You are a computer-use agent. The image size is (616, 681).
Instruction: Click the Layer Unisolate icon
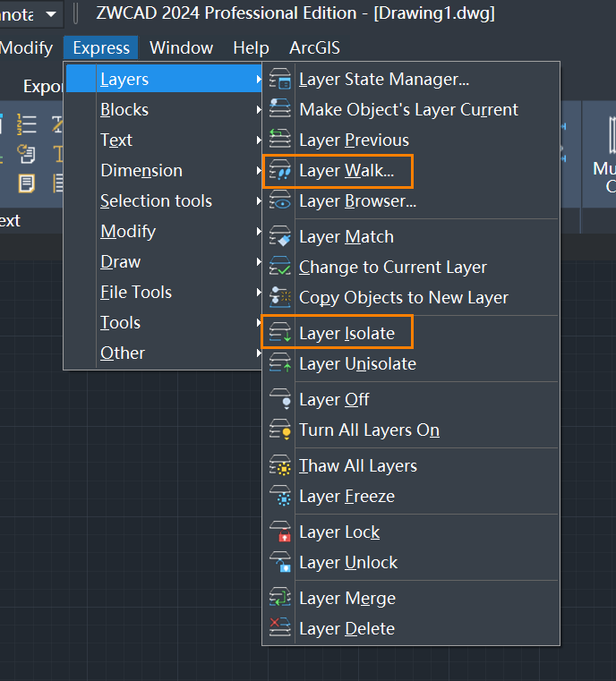pyautogui.click(x=279, y=363)
